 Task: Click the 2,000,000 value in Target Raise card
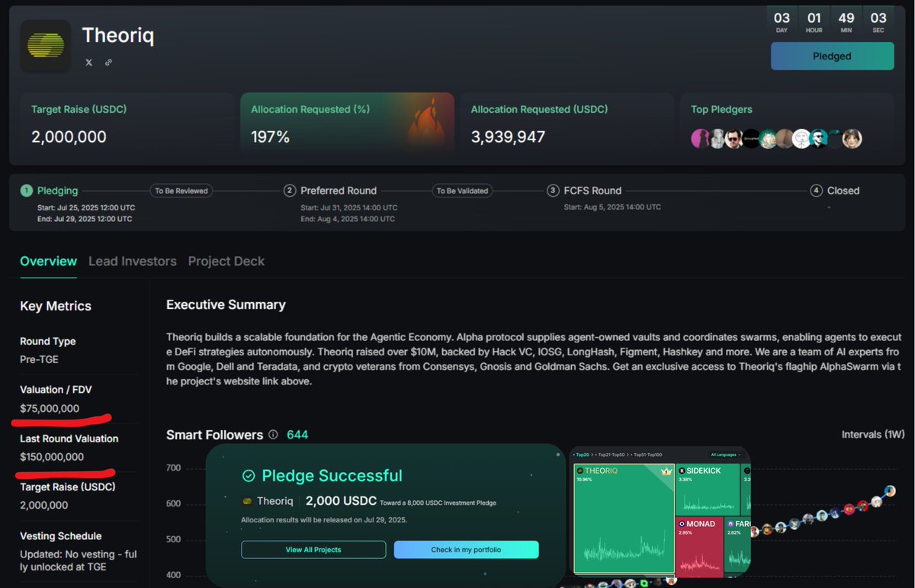[69, 137]
